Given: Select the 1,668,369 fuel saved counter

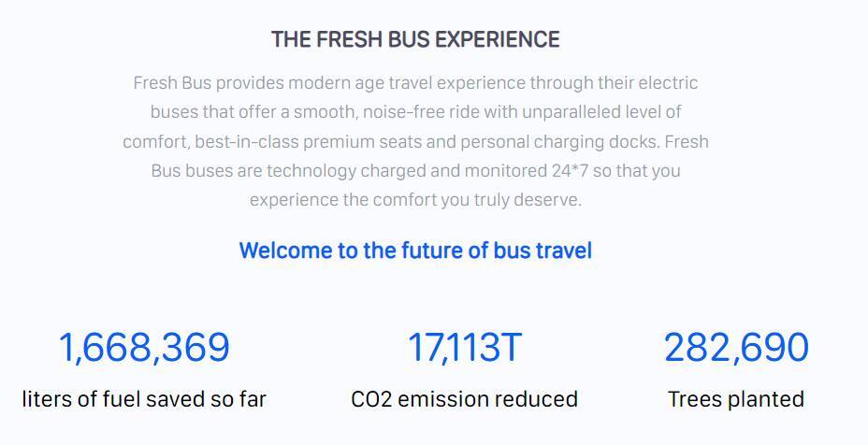Looking at the screenshot, I should pyautogui.click(x=144, y=348).
